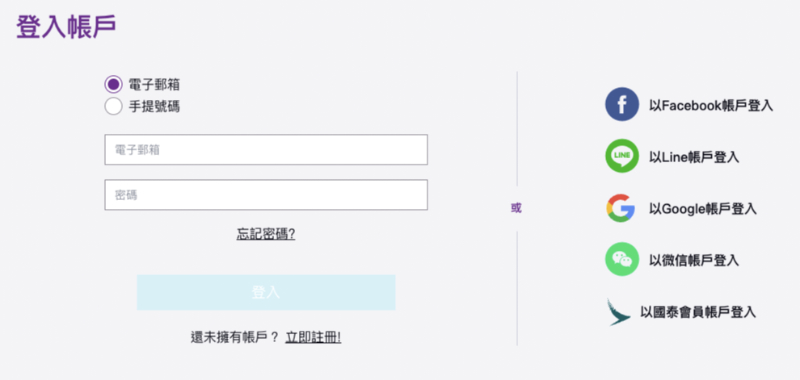Image resolution: width=800 pixels, height=380 pixels.
Task: Choose 以Line帳戶登入 text link
Action: [x=694, y=157]
